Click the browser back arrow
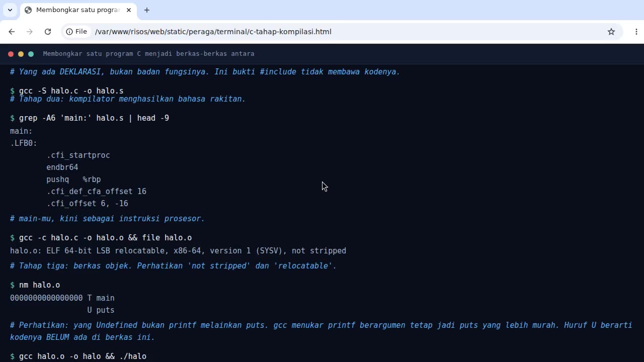644x362 pixels. (x=12, y=32)
